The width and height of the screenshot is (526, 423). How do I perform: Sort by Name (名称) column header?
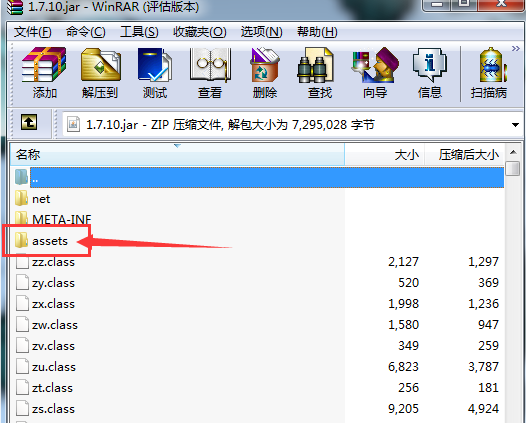pyautogui.click(x=177, y=155)
